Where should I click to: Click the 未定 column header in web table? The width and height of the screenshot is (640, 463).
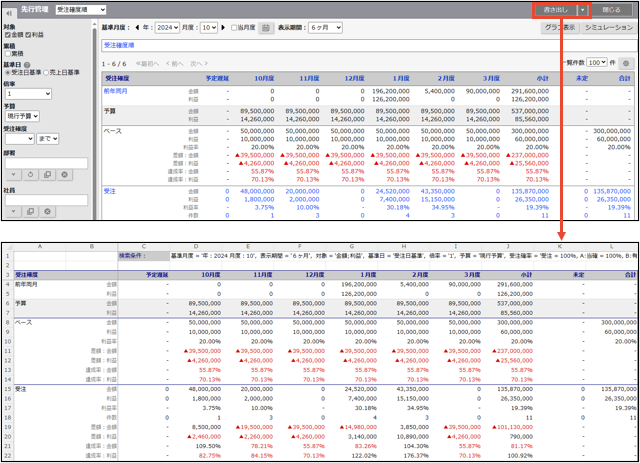point(582,78)
